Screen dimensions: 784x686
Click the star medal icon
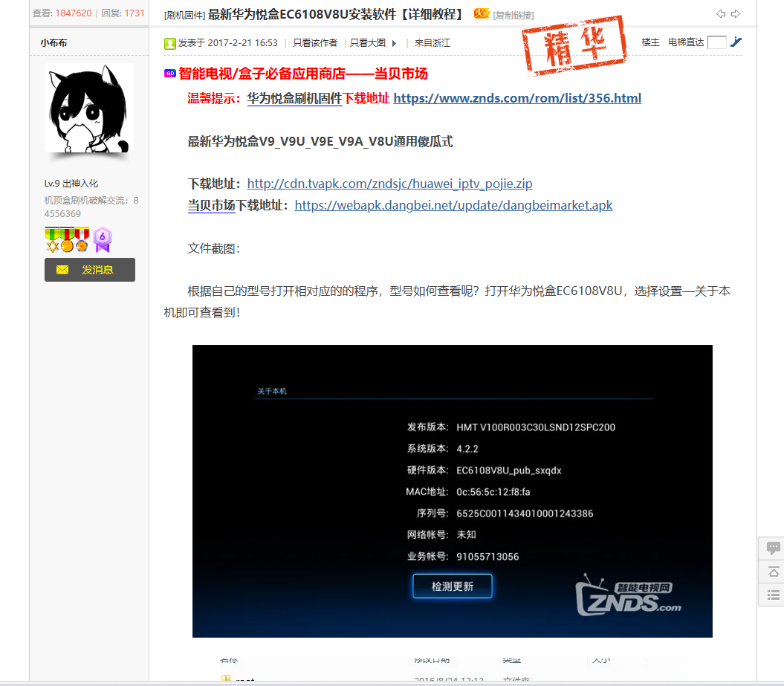point(52,240)
